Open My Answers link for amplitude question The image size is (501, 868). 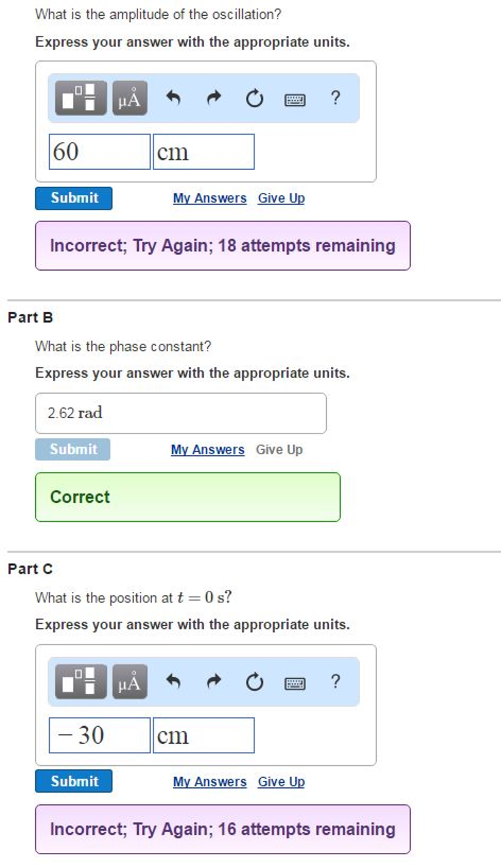[x=210, y=198]
